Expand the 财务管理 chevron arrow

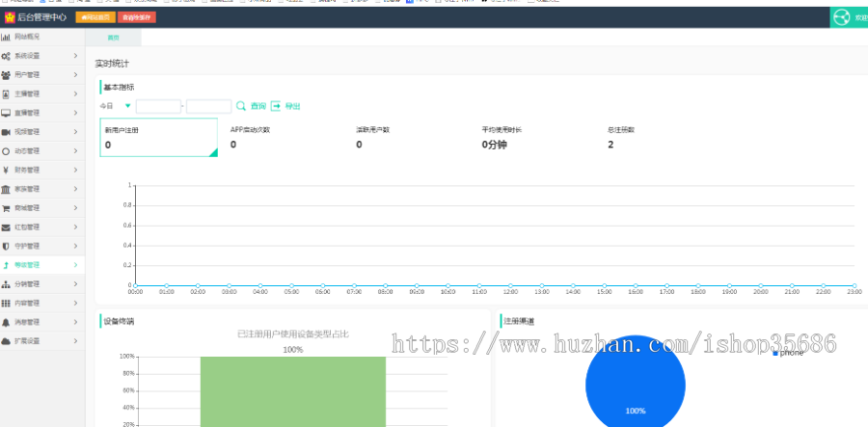[x=75, y=170]
